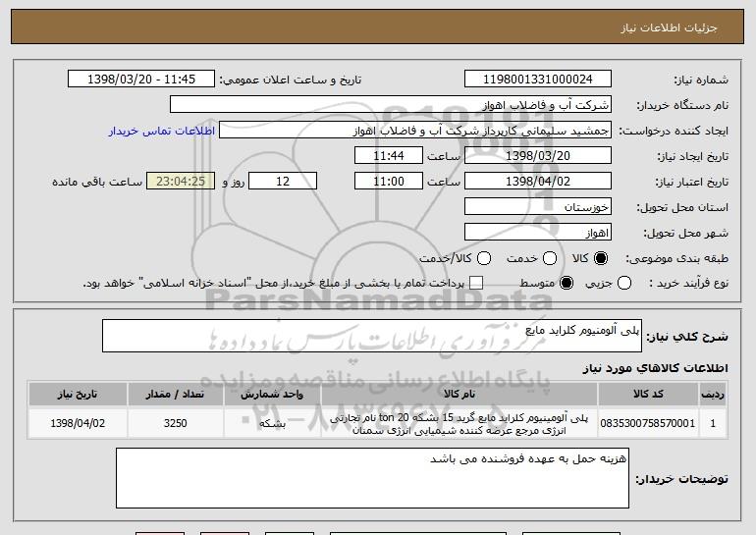Click the ایجاد کننده درخواست field
Screen dimensions: 756x535
tap(414, 131)
